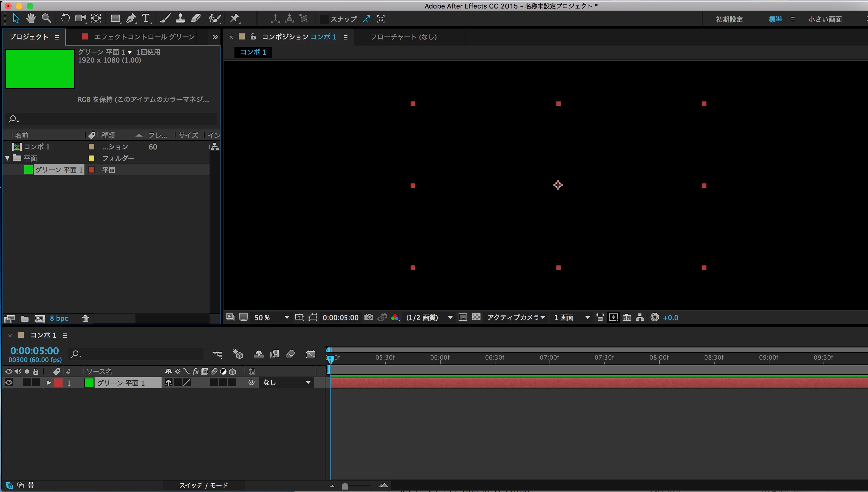Viewport: 868px width, 492px height.
Task: Click the スイッチ / モード button
Action: click(x=203, y=485)
